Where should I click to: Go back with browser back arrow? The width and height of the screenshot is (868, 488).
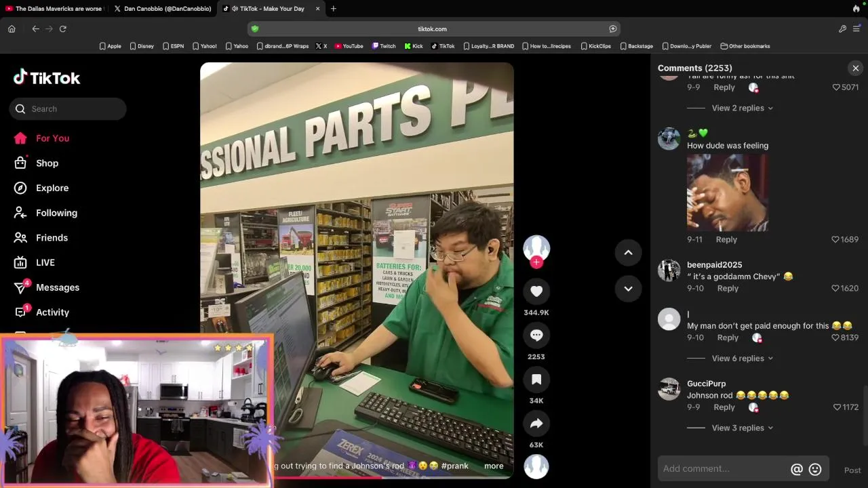35,29
